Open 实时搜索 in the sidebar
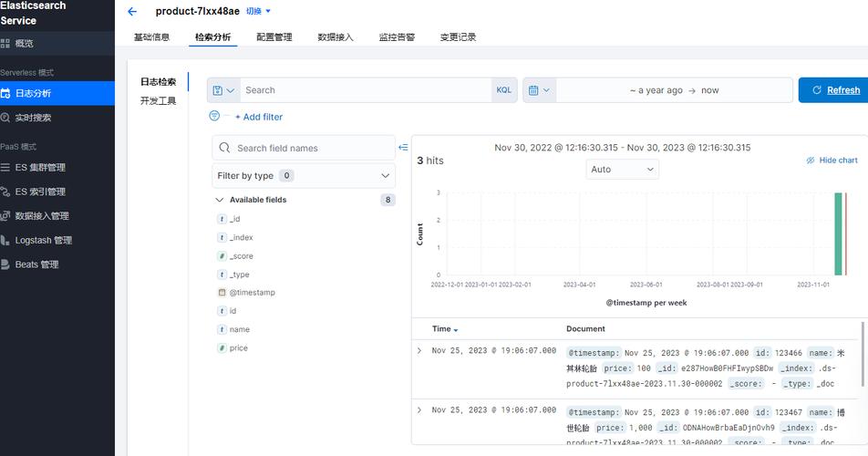Image resolution: width=868 pixels, height=456 pixels. point(57,118)
